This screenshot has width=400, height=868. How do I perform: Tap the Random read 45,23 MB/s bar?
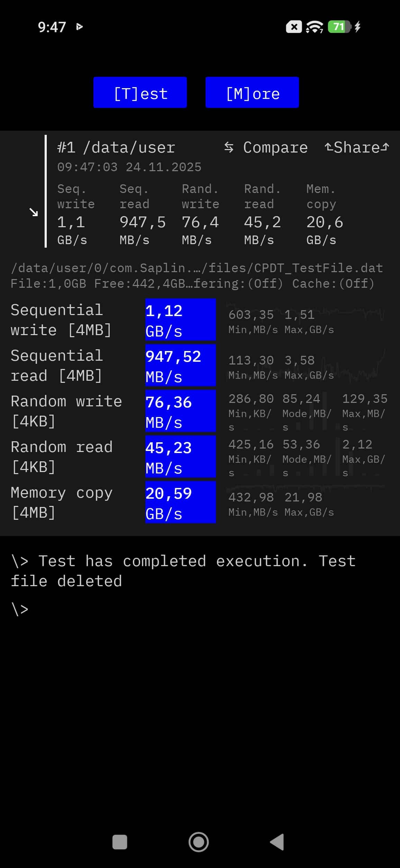180,457
